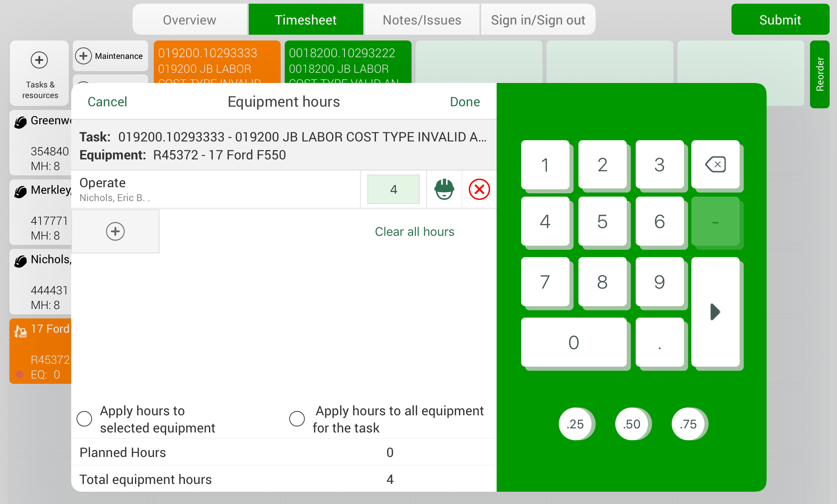
Task: Click the hard hat operator icon
Action: coord(444,189)
